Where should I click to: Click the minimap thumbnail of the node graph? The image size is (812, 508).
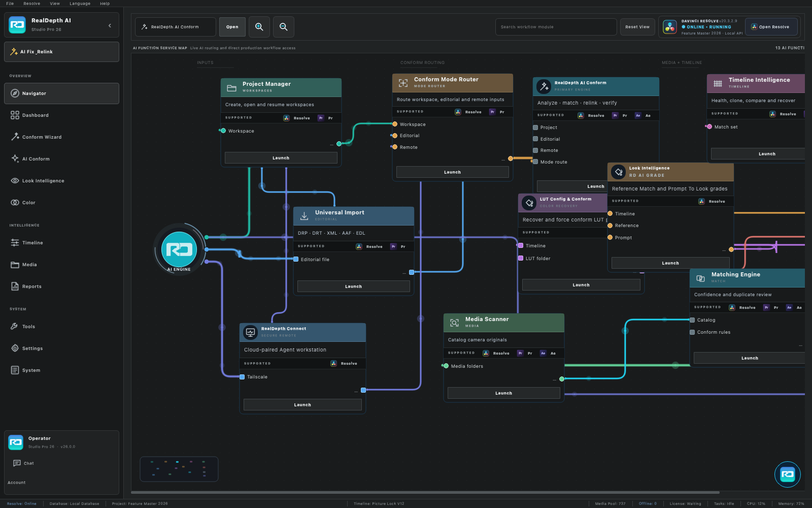pos(179,469)
